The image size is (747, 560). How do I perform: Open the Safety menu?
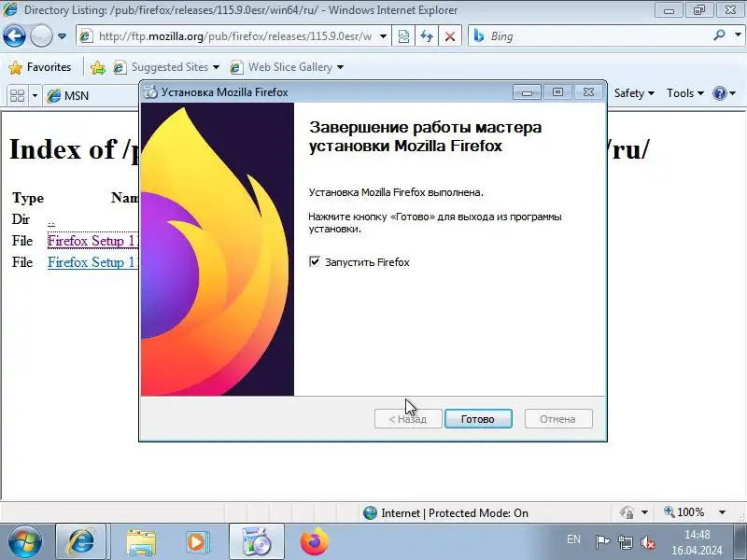pos(634,93)
